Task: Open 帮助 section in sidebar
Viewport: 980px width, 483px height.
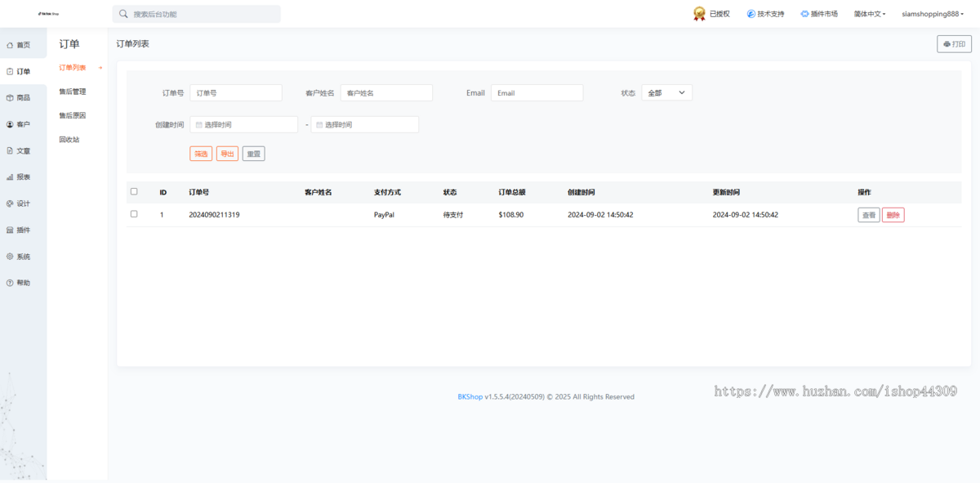Action: 23,283
